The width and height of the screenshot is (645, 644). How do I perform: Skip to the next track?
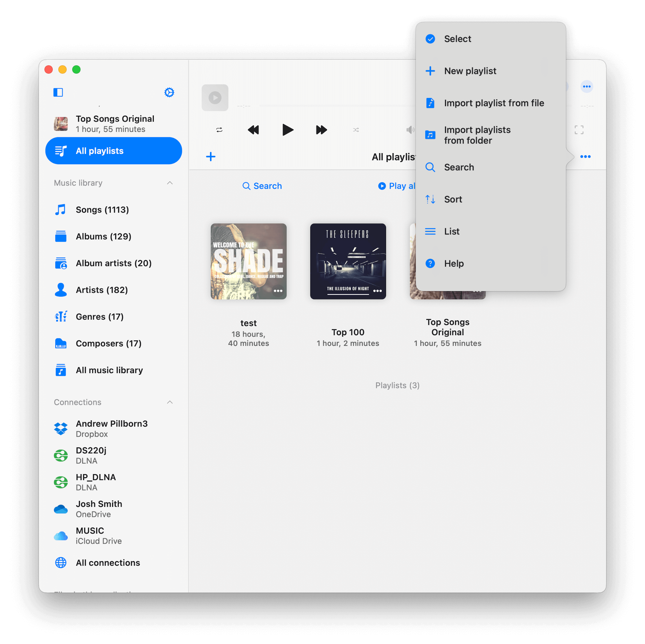click(321, 130)
